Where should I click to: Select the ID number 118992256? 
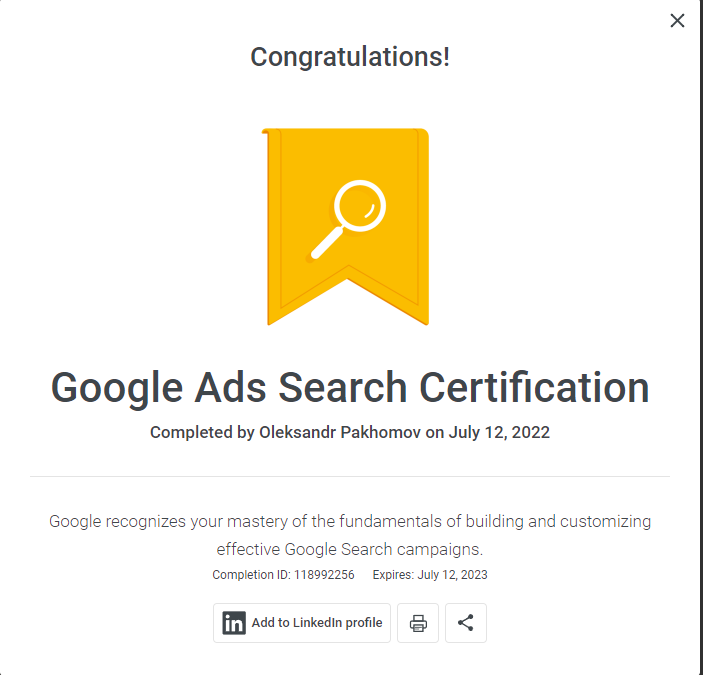(x=324, y=575)
